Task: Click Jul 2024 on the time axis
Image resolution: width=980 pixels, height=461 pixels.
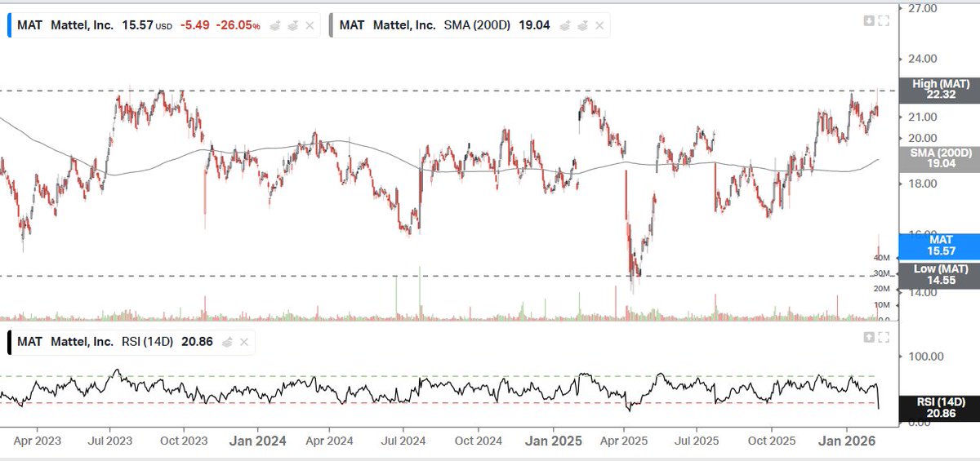Action: coord(403,441)
